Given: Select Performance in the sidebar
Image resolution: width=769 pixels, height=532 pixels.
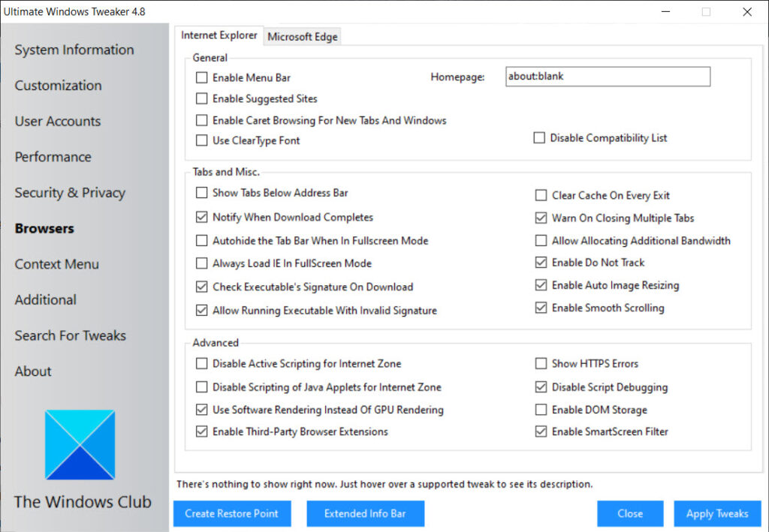Looking at the screenshot, I should [53, 157].
